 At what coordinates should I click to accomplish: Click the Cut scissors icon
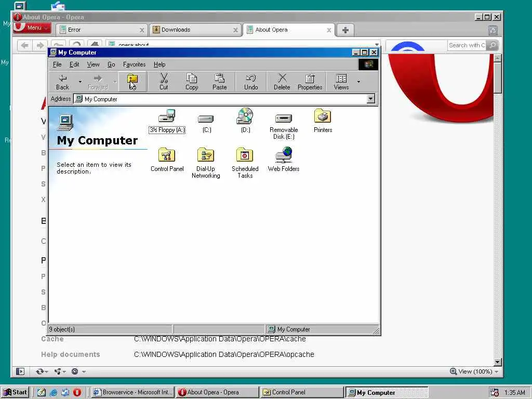coord(164,82)
